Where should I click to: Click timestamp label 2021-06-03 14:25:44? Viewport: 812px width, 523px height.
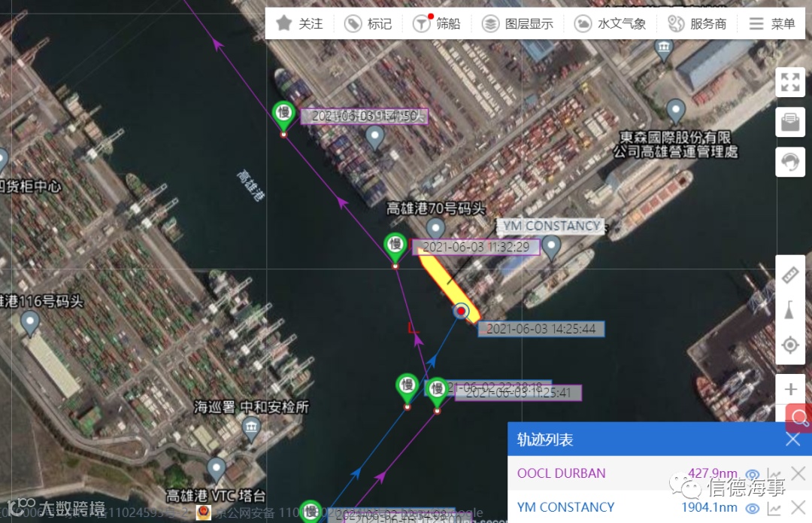[x=541, y=329]
